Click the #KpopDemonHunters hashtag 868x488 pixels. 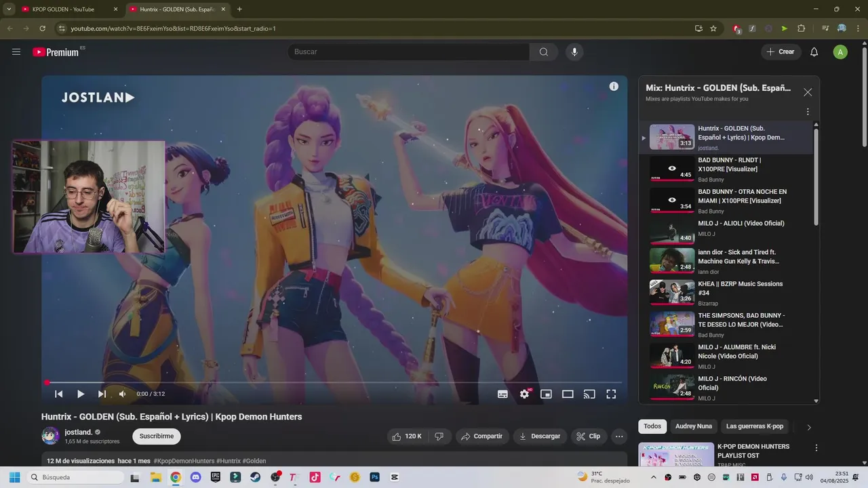tap(184, 461)
